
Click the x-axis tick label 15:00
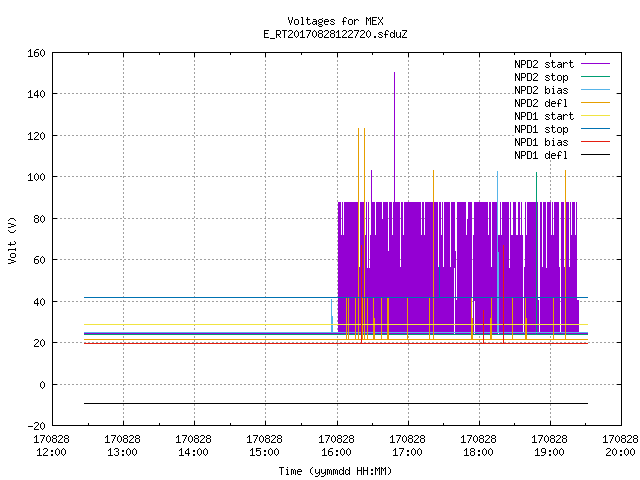tap(264, 453)
